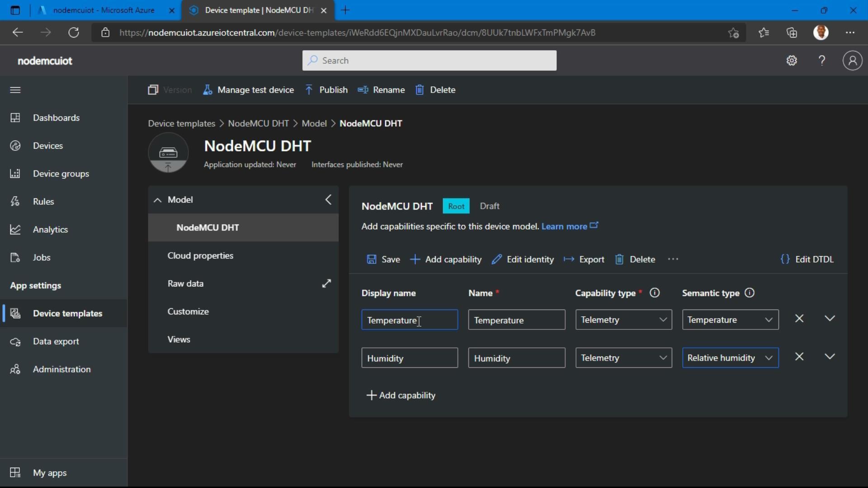Click the Edit DTDL icon
Screen dimensions: 868x488
[x=785, y=259]
